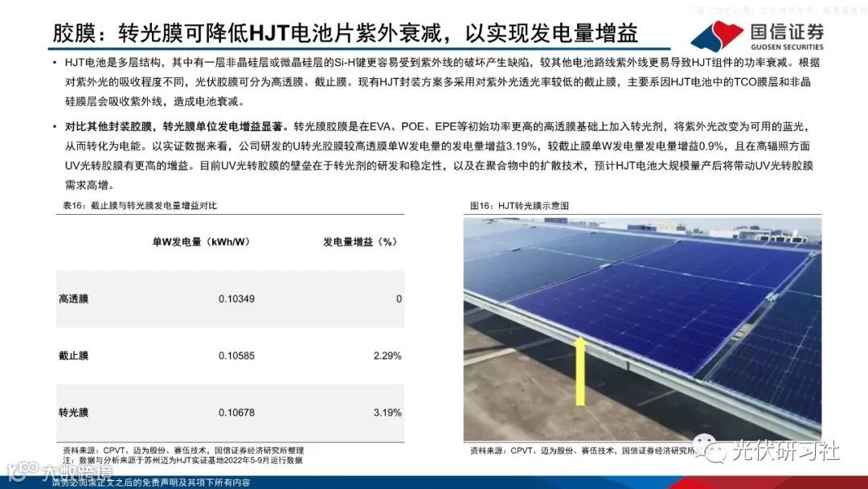Click the value 0.10678 in the table
868x489 pixels.
[236, 413]
